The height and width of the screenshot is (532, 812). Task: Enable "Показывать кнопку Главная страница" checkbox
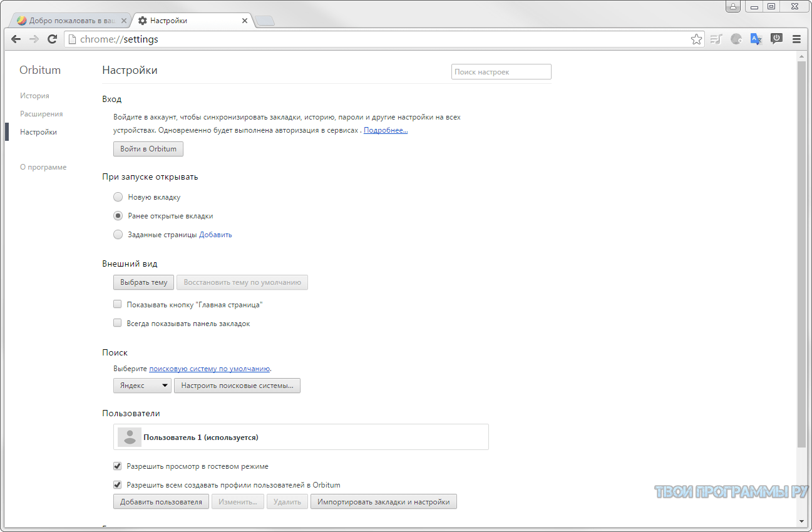117,304
